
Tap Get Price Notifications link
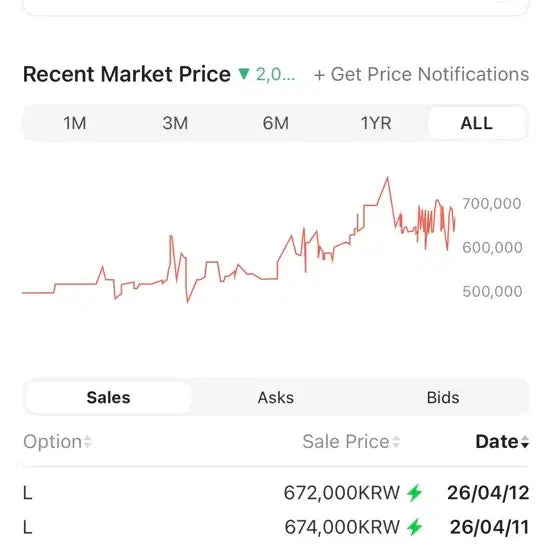click(421, 74)
